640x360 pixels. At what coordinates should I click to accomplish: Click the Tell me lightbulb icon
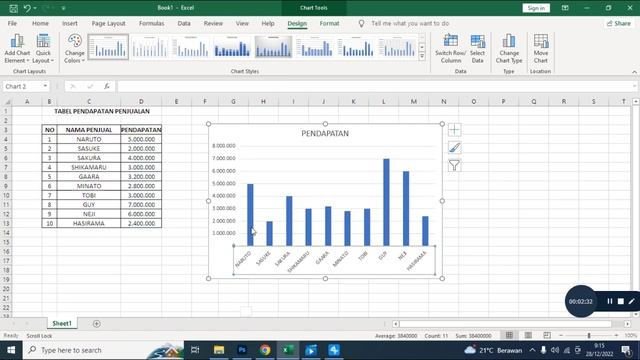click(361, 24)
